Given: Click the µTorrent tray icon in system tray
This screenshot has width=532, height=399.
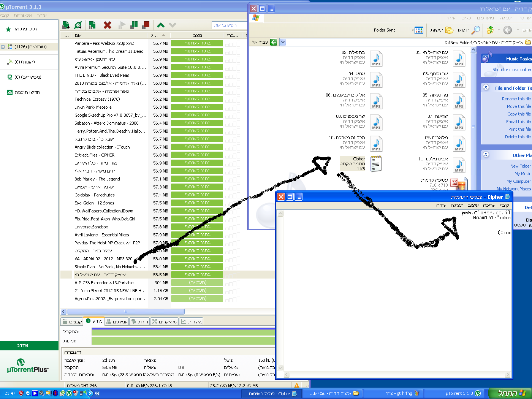Looking at the screenshot, I should (x=69, y=393).
